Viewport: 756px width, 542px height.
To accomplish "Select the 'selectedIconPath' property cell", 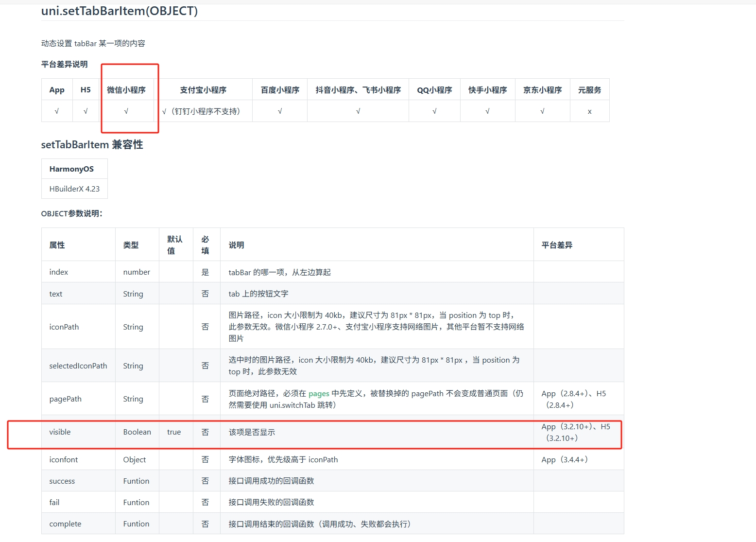I will 78,366.
